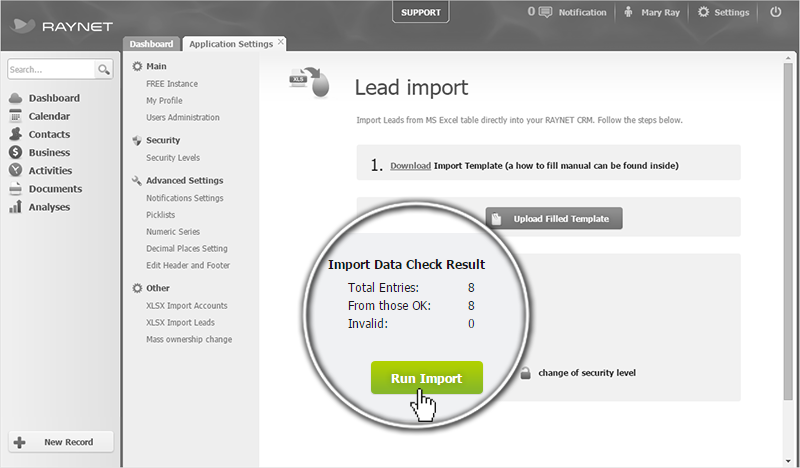
Task: Click the Settings label in header
Action: [x=732, y=12]
